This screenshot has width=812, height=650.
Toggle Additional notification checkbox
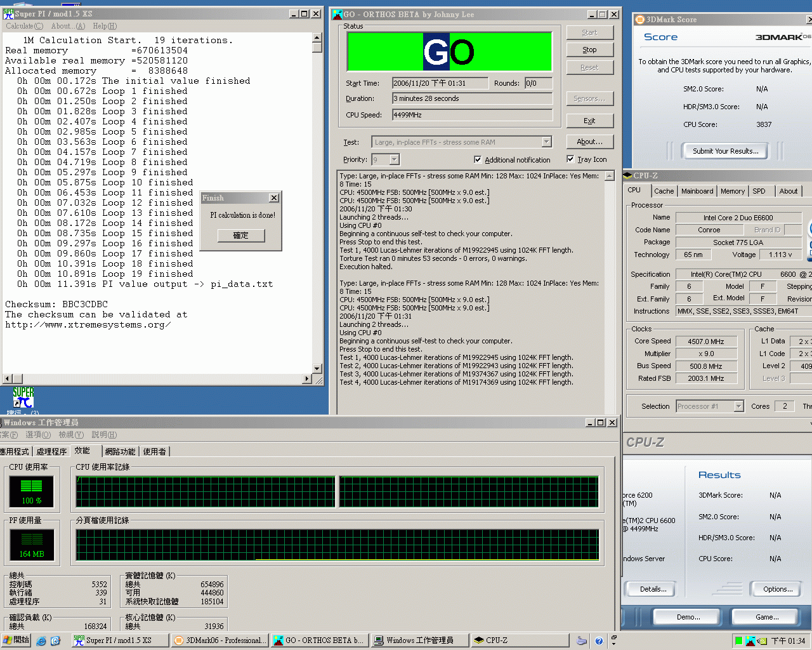click(478, 159)
